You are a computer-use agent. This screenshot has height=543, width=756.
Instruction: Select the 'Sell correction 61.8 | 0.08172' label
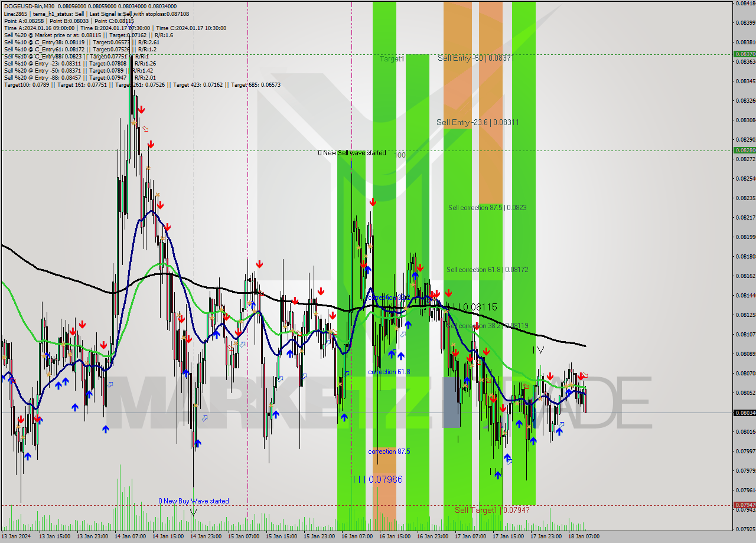487,270
